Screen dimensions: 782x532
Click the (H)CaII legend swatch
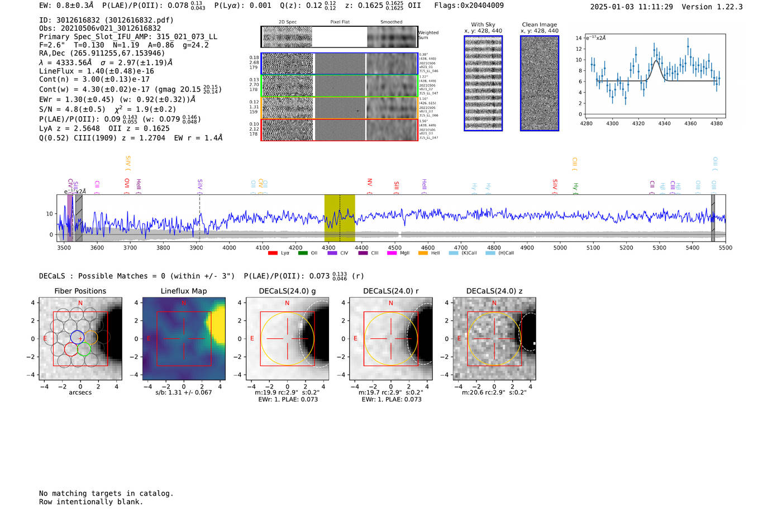490,253
